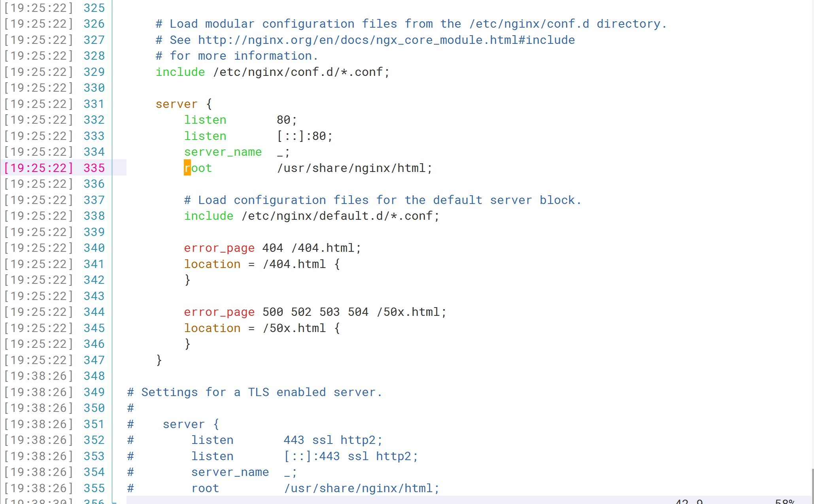Image resolution: width=814 pixels, height=504 pixels.
Task: Click '443 ssl http2;' on line 352
Action: point(333,440)
